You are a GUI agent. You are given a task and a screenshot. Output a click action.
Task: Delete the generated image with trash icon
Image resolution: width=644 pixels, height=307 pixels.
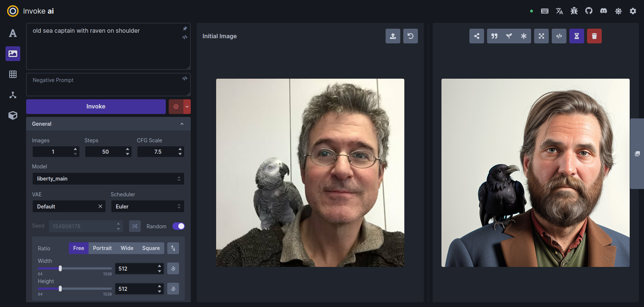[594, 36]
